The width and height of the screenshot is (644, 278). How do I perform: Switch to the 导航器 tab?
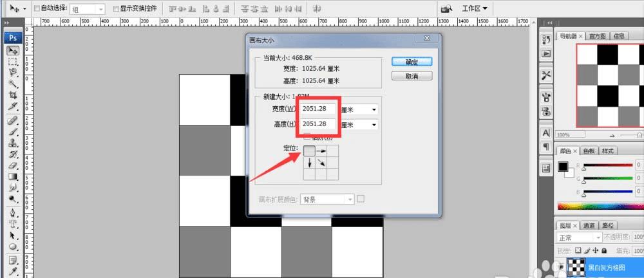570,36
